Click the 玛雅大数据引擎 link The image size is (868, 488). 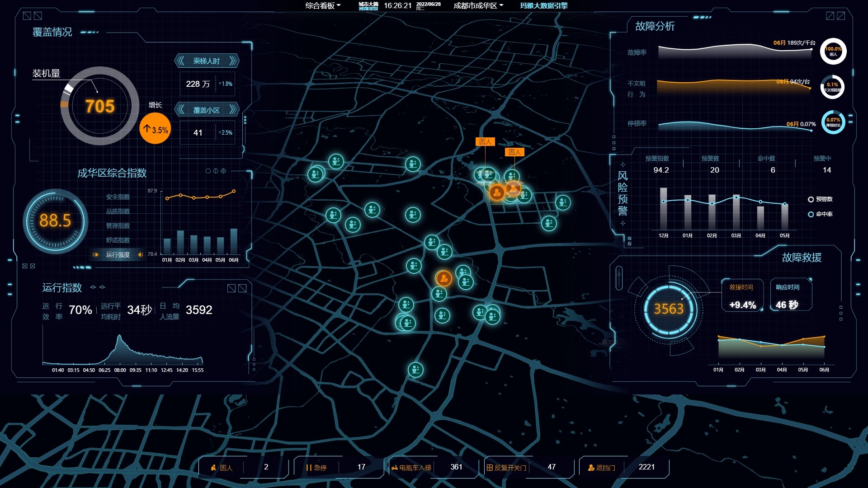tap(544, 5)
